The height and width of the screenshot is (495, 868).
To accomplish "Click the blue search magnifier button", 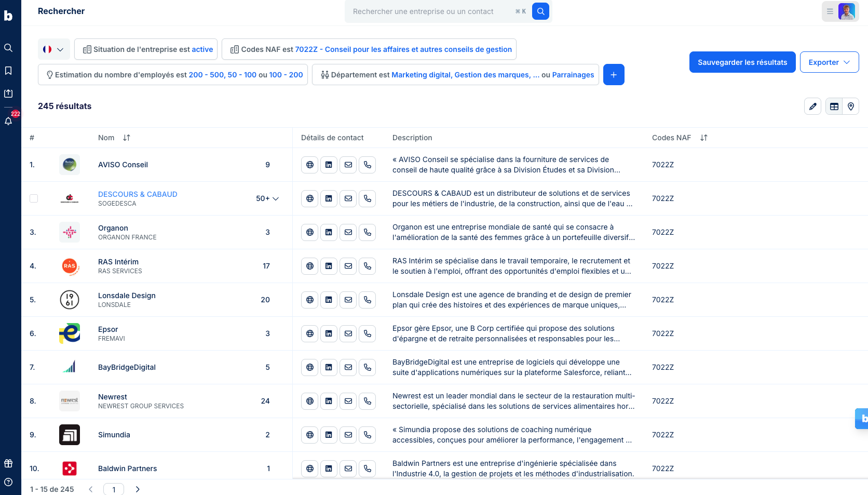I will 540,11.
